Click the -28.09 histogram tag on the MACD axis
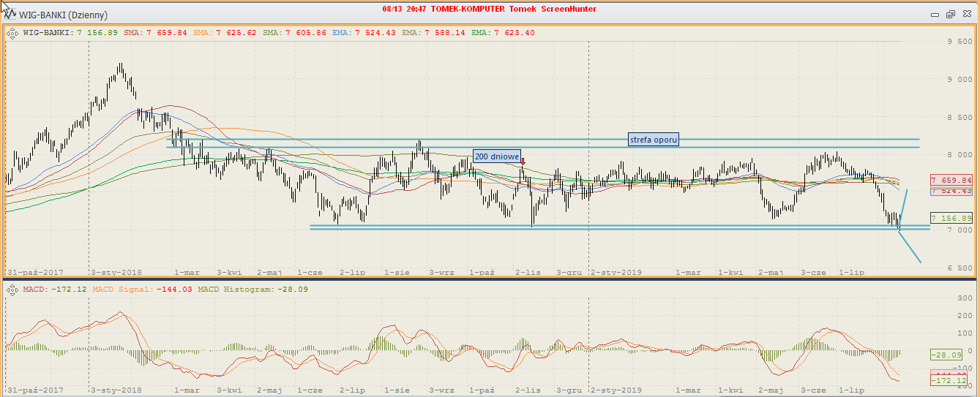 pyautogui.click(x=950, y=355)
